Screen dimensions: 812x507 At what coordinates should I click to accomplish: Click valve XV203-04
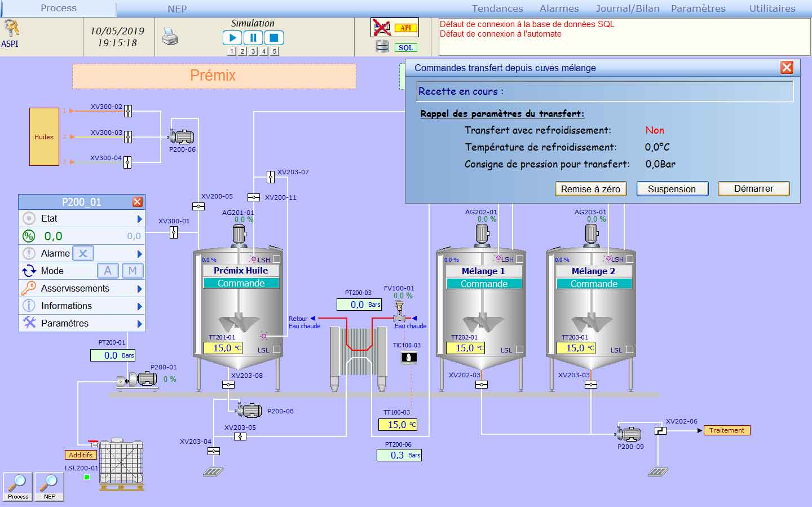(214, 451)
